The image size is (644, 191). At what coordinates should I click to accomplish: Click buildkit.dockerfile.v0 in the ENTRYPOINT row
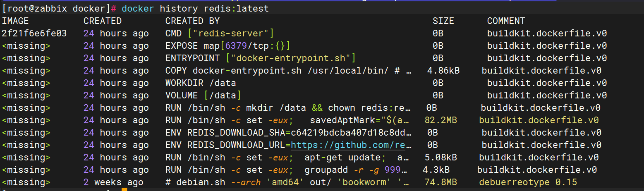pos(547,58)
